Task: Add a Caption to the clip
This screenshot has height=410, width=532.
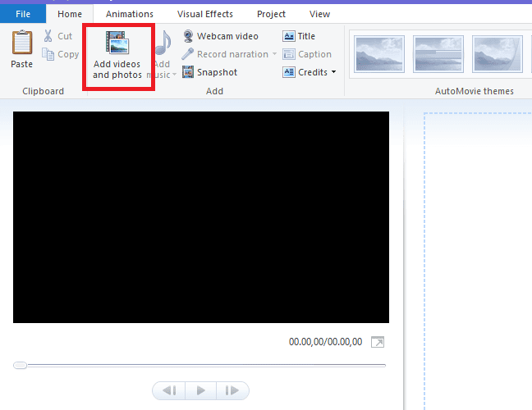Action: (x=307, y=54)
